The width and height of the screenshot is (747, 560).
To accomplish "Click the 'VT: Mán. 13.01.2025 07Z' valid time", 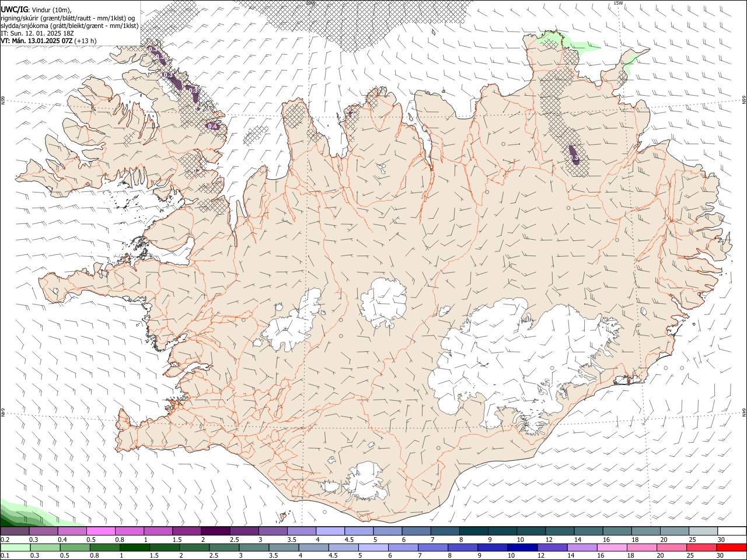I will (x=37, y=41).
